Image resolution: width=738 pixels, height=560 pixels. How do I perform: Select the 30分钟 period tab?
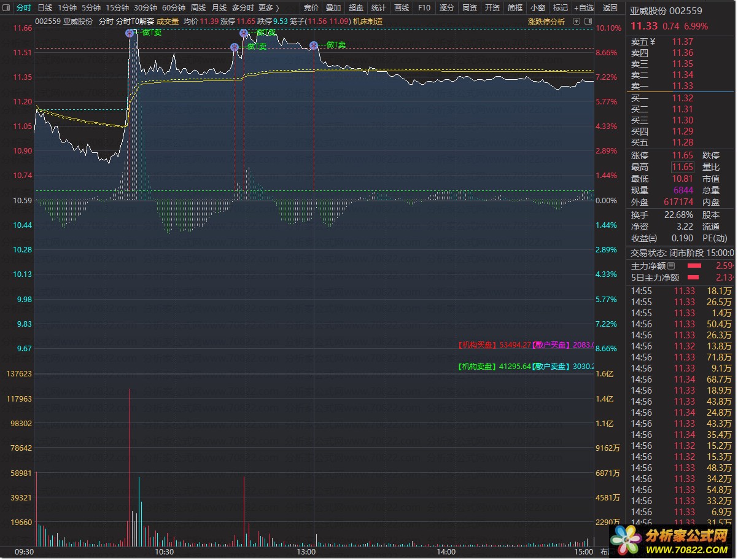pos(145,8)
